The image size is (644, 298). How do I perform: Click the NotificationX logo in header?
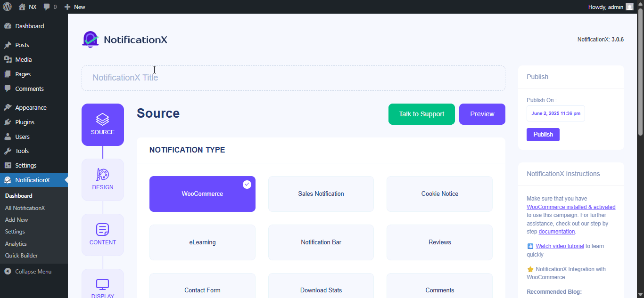[x=124, y=40]
